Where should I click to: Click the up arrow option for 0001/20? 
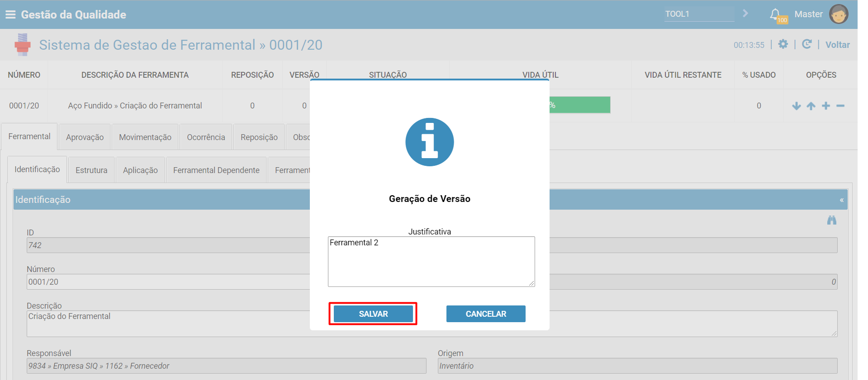[811, 106]
